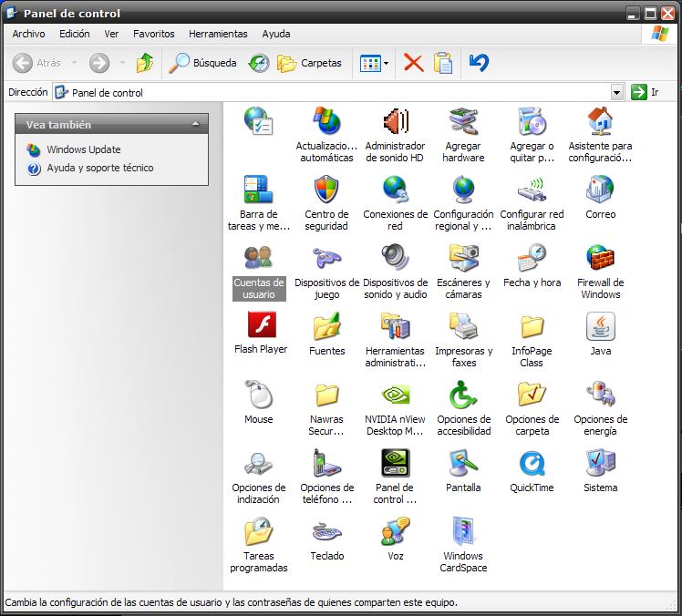Open the Mouse settings icon
The height and width of the screenshot is (616, 682).
point(258,395)
